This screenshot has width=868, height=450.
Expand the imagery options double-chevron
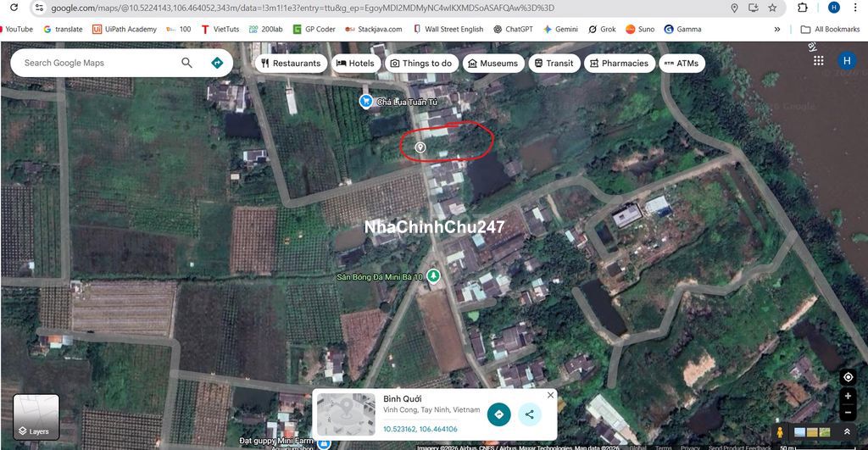[x=847, y=432]
